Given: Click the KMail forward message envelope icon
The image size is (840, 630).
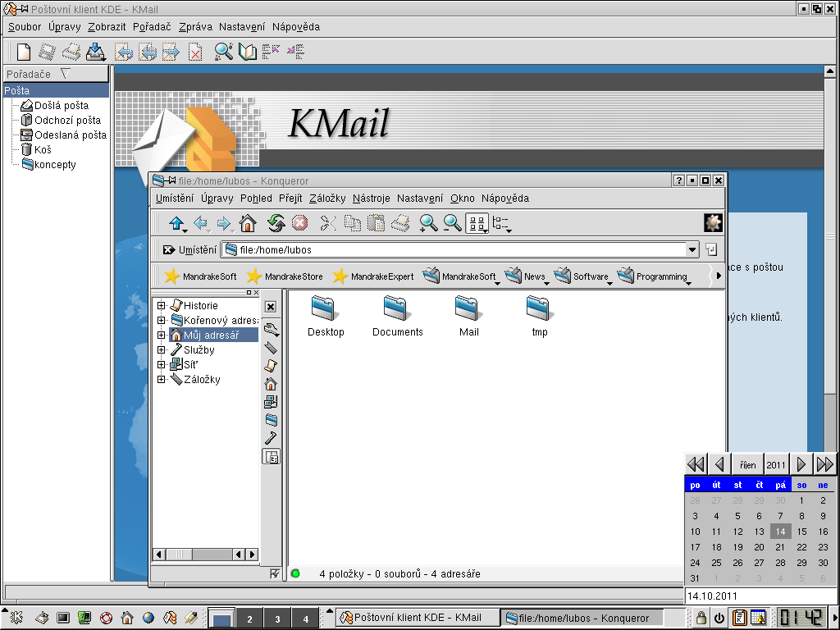Looking at the screenshot, I should [x=171, y=52].
